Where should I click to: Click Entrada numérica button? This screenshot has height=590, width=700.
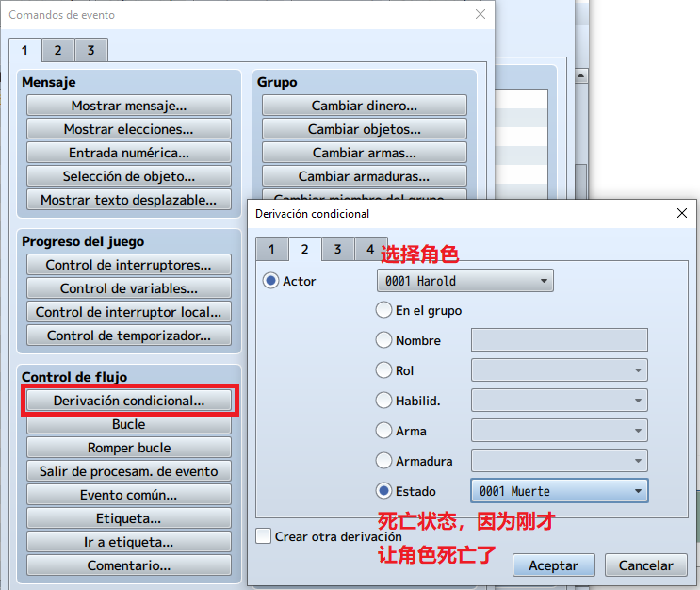point(128,153)
